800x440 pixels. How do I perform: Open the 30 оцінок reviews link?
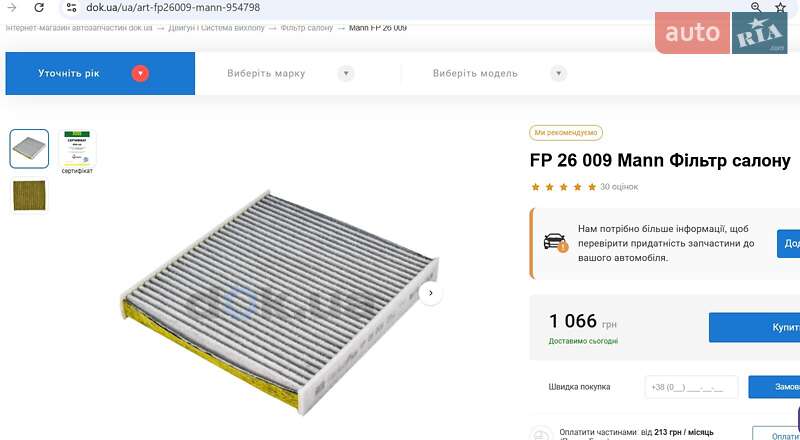(619, 187)
